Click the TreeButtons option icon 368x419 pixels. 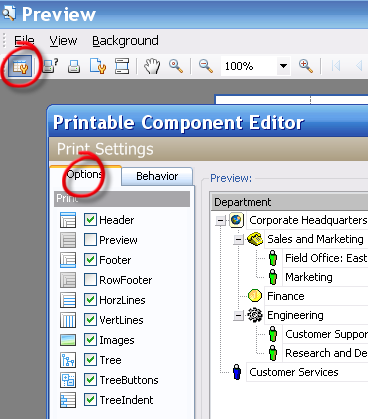pos(68,380)
